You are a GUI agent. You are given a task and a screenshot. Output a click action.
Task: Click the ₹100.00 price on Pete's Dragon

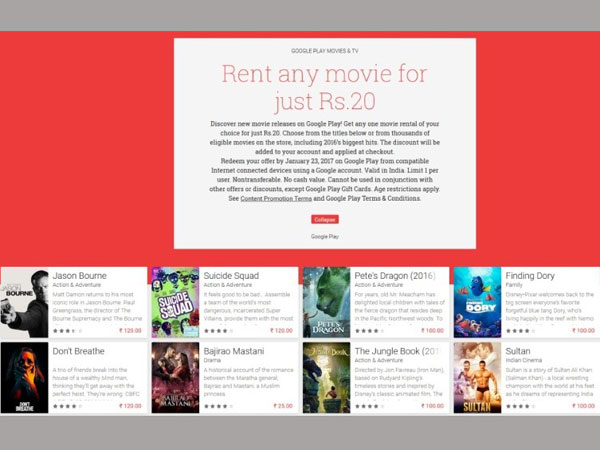pyautogui.click(x=432, y=331)
